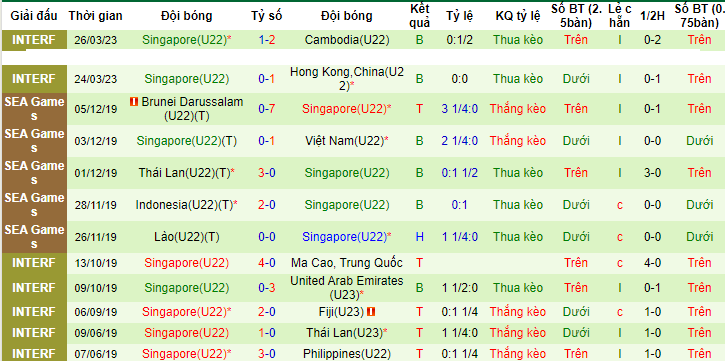Click red card icon next to Fiji(U23)

371,312
